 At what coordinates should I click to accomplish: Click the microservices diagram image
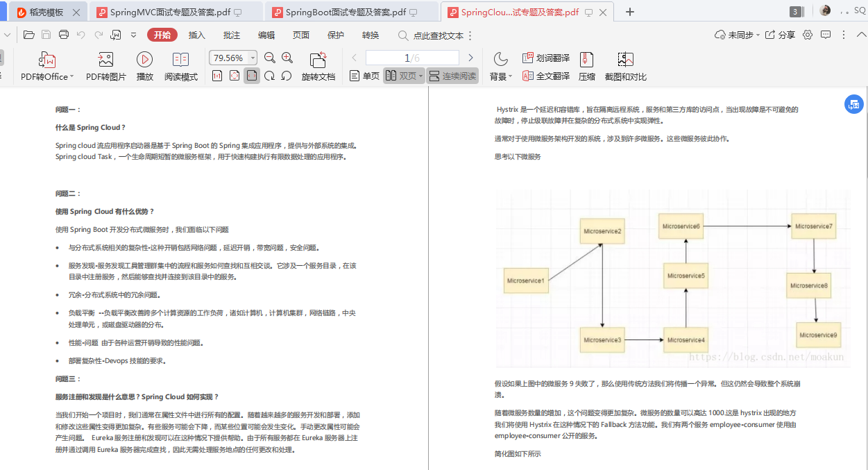[x=673, y=278]
